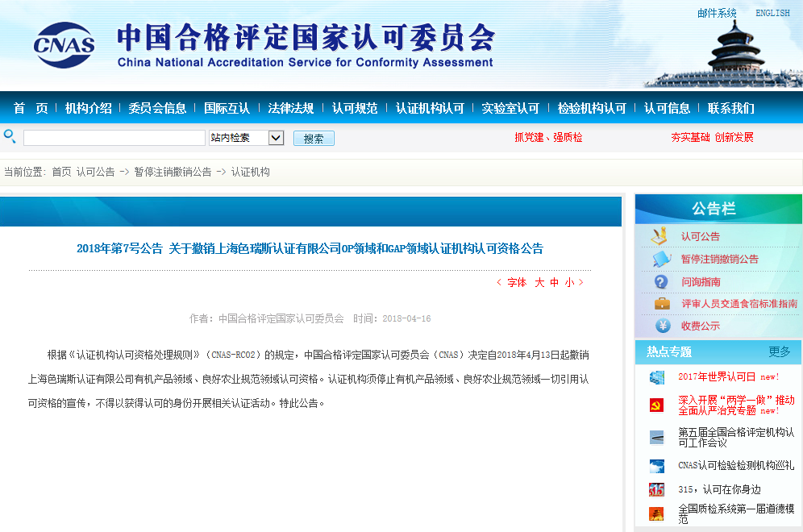Open the 国际互认 menu item
This screenshot has width=803, height=532.
(227, 108)
